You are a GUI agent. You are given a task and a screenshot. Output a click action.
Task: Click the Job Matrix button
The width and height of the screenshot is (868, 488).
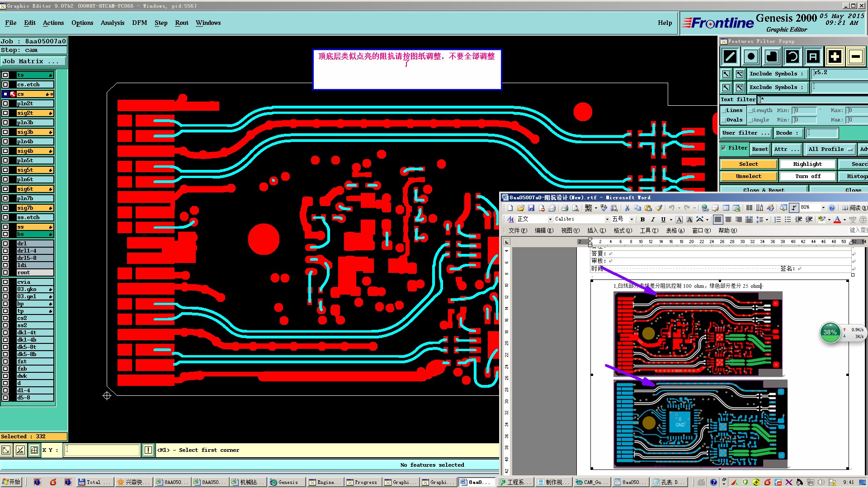click(33, 61)
